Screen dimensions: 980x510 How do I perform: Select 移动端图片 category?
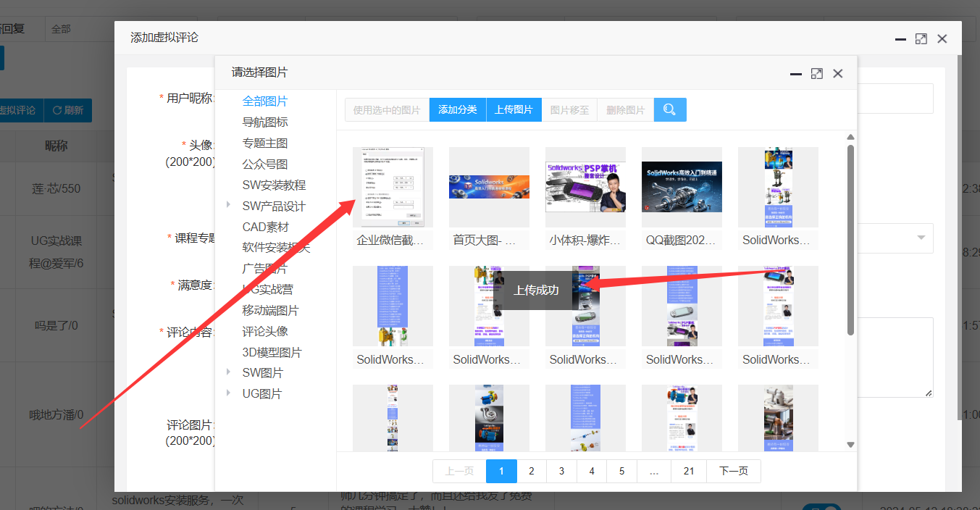pos(271,310)
